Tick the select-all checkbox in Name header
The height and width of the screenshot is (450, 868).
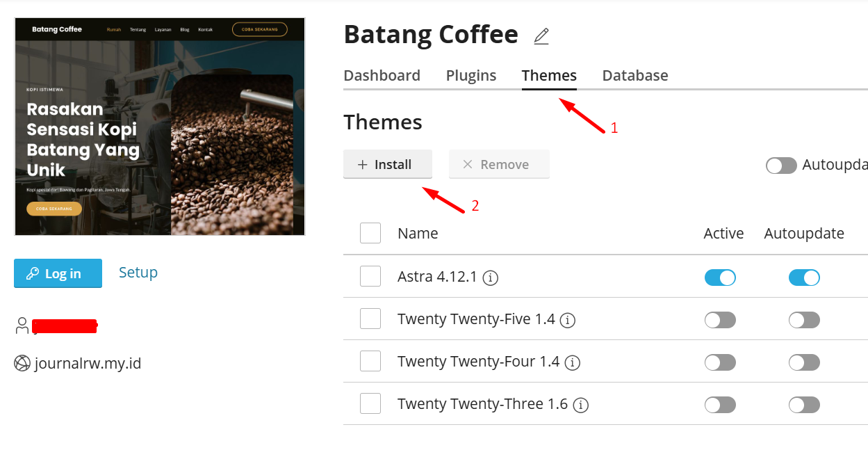coord(370,233)
